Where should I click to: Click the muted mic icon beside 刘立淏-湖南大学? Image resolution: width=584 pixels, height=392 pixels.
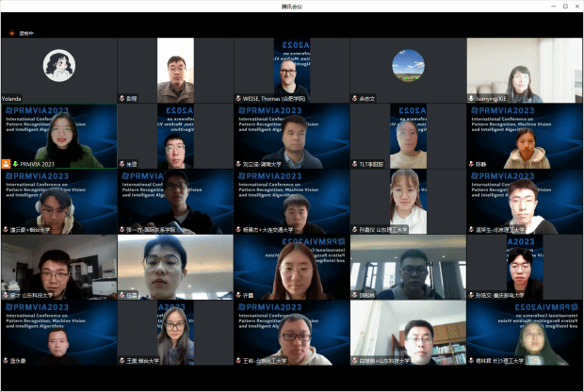point(238,164)
